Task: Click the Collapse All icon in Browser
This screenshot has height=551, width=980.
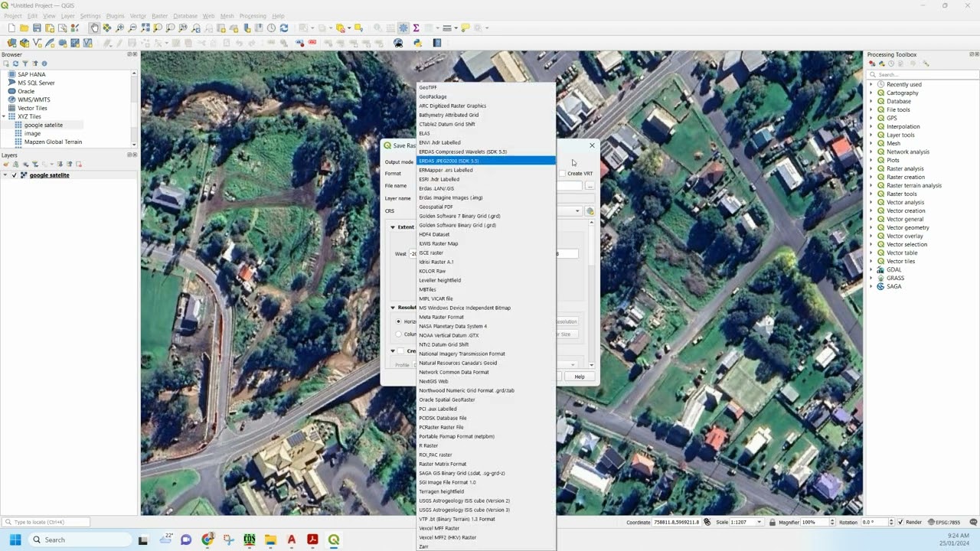Action: click(x=35, y=64)
